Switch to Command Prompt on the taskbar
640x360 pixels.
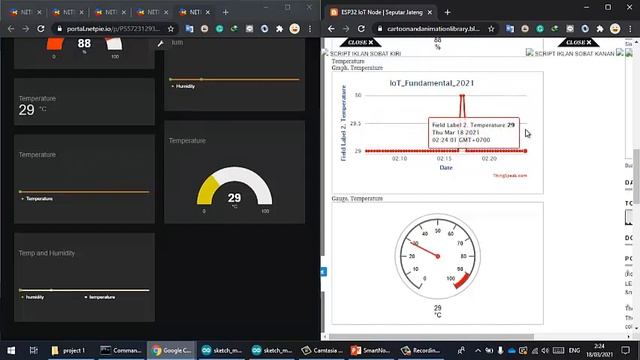tap(121, 351)
